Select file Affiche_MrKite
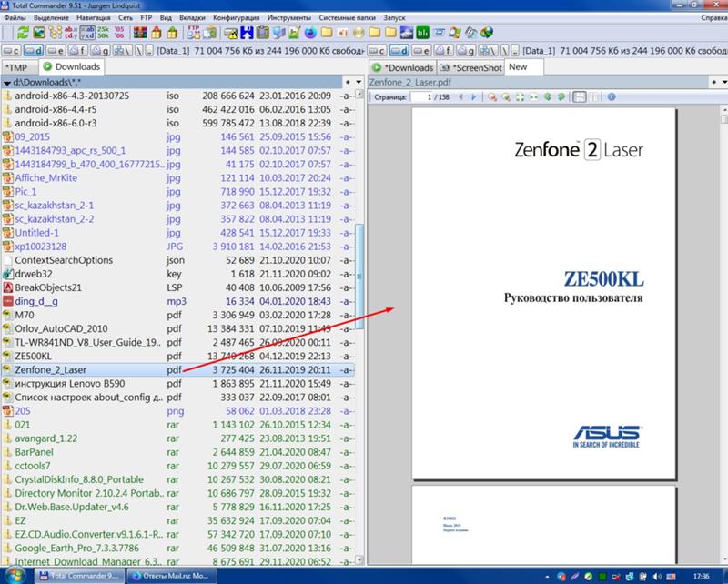Image resolution: width=728 pixels, height=584 pixels. [x=177, y=177]
